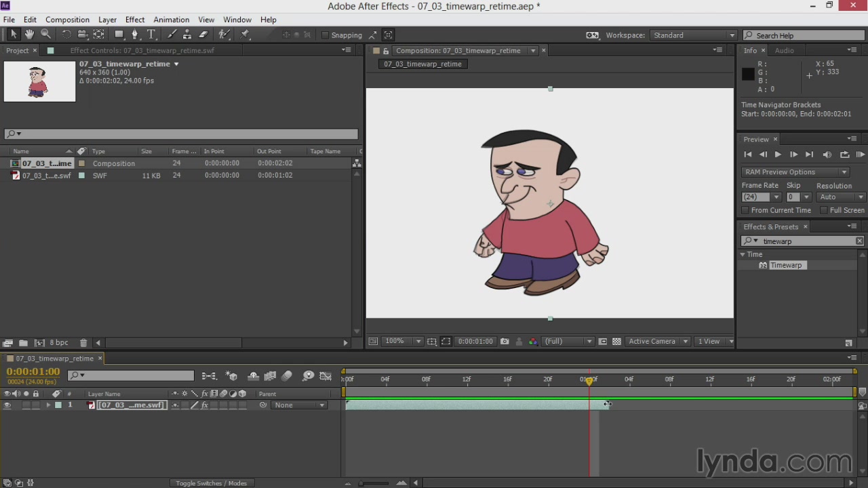Viewport: 868px width, 488px height.
Task: Select the Selection arrow tool
Action: point(14,35)
